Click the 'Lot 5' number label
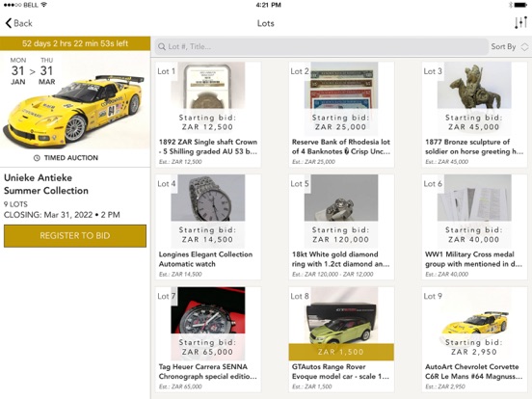This screenshot has height=399, width=532. [x=300, y=183]
